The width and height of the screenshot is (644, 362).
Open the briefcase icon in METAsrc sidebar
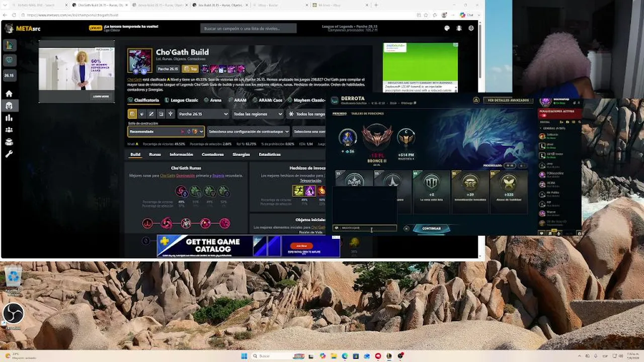pos(9,142)
